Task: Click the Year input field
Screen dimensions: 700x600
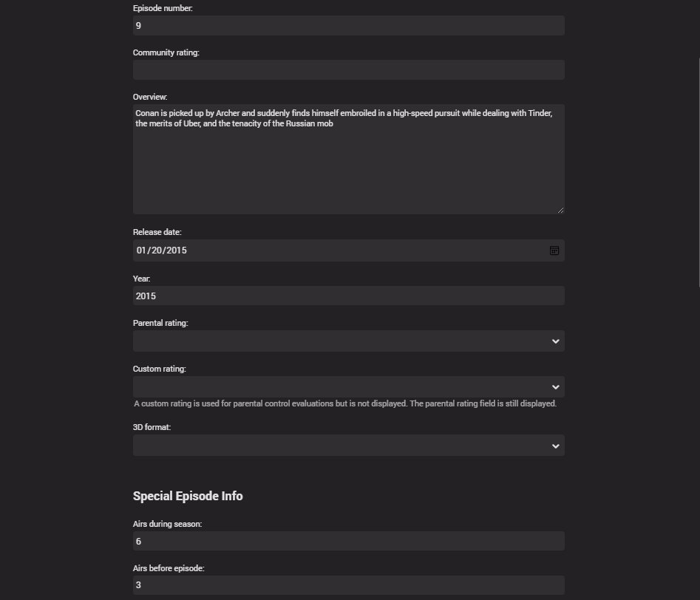Action: pyautogui.click(x=348, y=296)
